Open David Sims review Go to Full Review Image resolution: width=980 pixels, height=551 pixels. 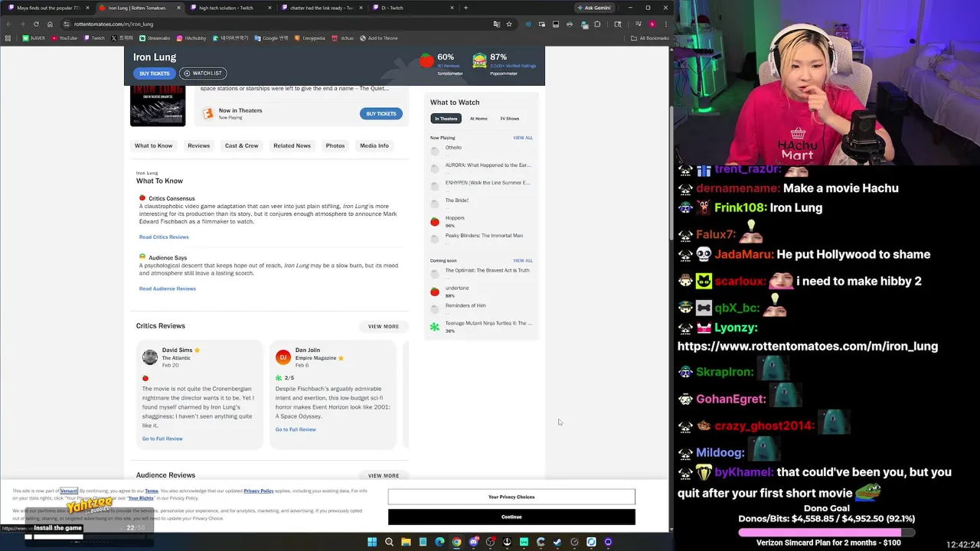point(162,439)
